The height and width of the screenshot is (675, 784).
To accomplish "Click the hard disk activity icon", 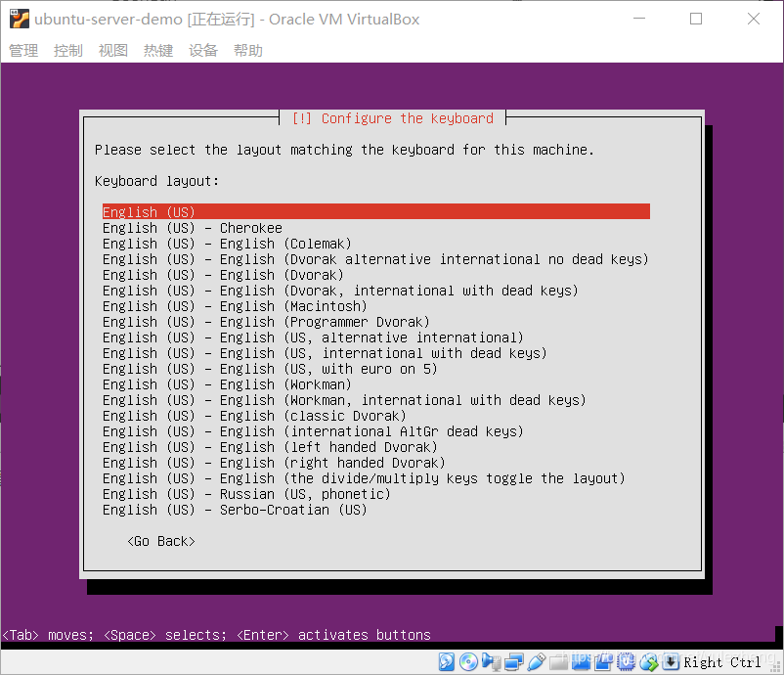I will point(447,662).
